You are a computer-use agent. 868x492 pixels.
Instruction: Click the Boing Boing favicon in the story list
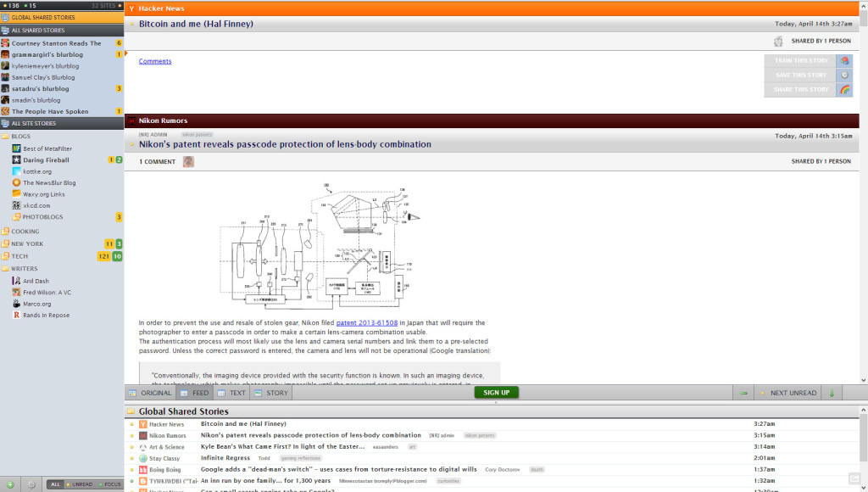tap(142, 469)
